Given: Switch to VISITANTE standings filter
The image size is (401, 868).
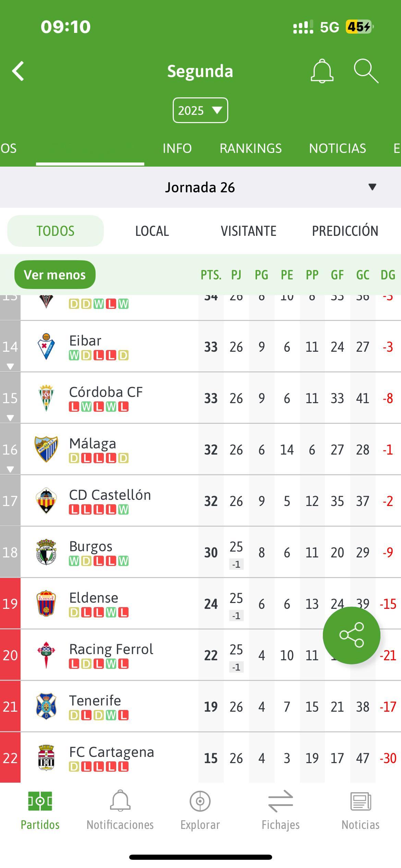Looking at the screenshot, I should pos(248,231).
